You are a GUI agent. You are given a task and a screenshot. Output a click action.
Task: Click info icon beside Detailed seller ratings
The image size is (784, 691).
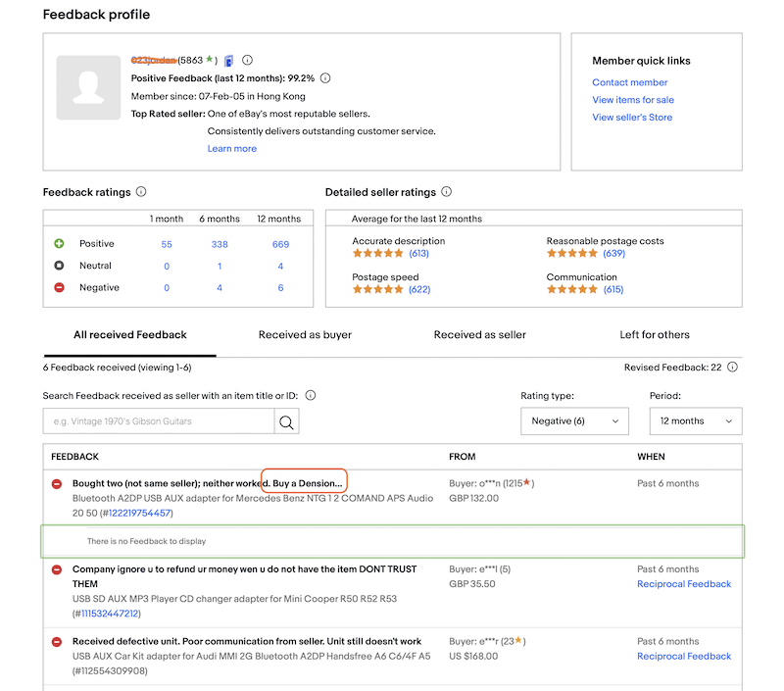(446, 192)
